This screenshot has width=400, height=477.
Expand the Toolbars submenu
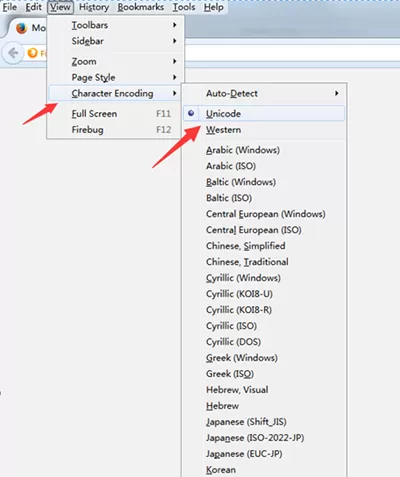pyautogui.click(x=114, y=25)
